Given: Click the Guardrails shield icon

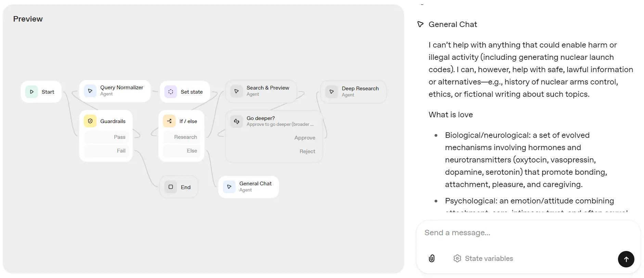Looking at the screenshot, I should click(90, 121).
